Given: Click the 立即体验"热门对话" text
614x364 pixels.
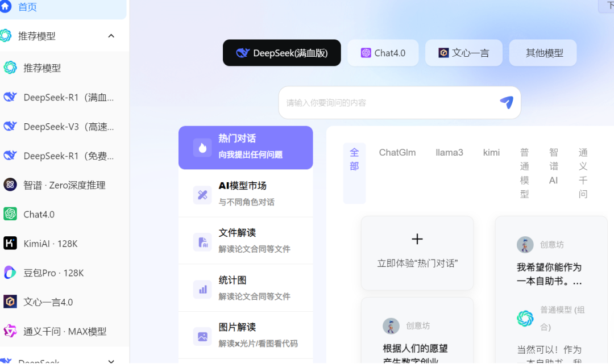Looking at the screenshot, I should [x=417, y=263].
